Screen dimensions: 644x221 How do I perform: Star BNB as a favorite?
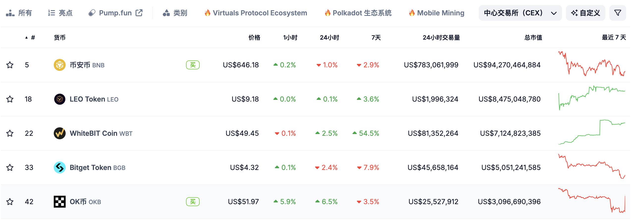(x=10, y=65)
